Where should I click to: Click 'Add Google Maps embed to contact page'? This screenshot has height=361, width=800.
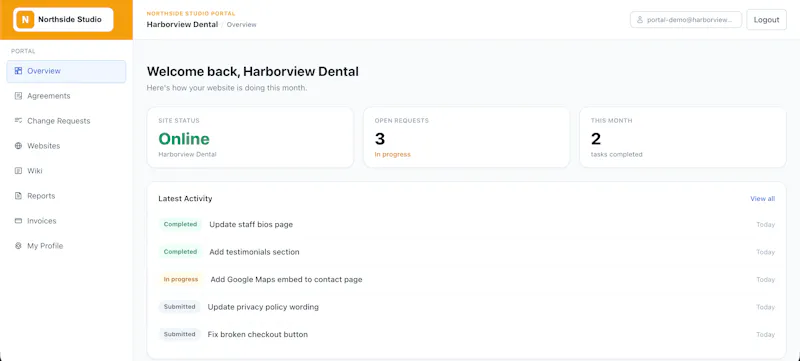pyautogui.click(x=286, y=279)
